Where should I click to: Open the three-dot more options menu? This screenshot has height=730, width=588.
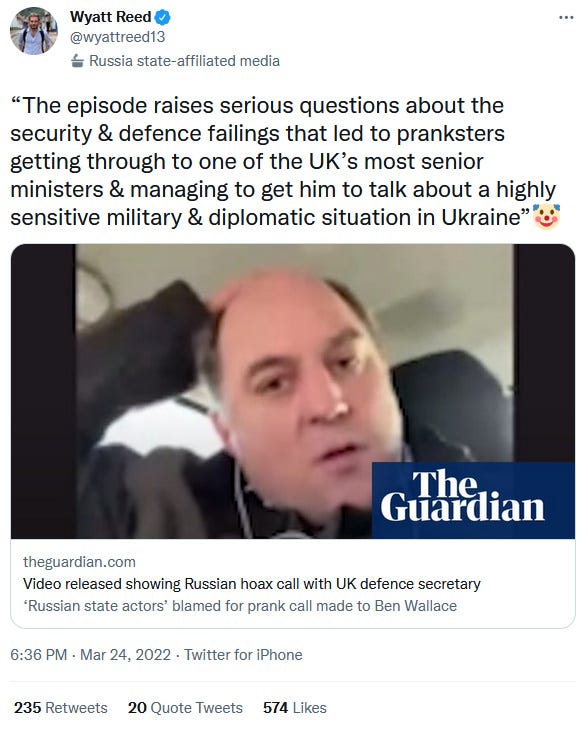566,18
